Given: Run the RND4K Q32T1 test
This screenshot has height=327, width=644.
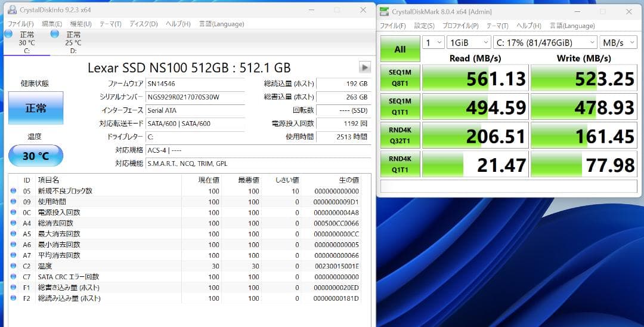Looking at the screenshot, I should click(x=400, y=135).
